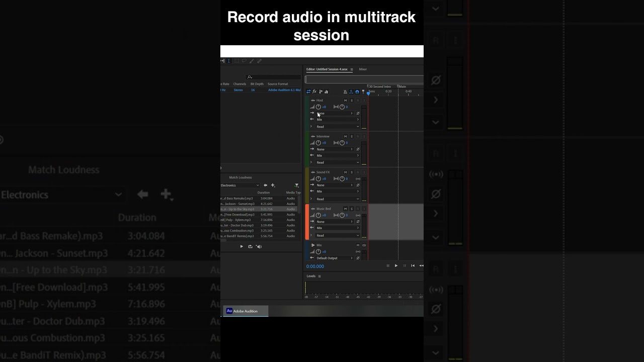Expand Music Bed automation lanes arrow
This screenshot has width=644, height=362.
[311, 235]
